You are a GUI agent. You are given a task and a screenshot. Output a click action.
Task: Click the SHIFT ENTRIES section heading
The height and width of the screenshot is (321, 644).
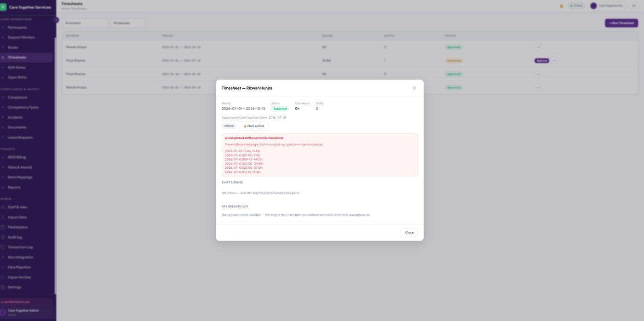click(232, 183)
